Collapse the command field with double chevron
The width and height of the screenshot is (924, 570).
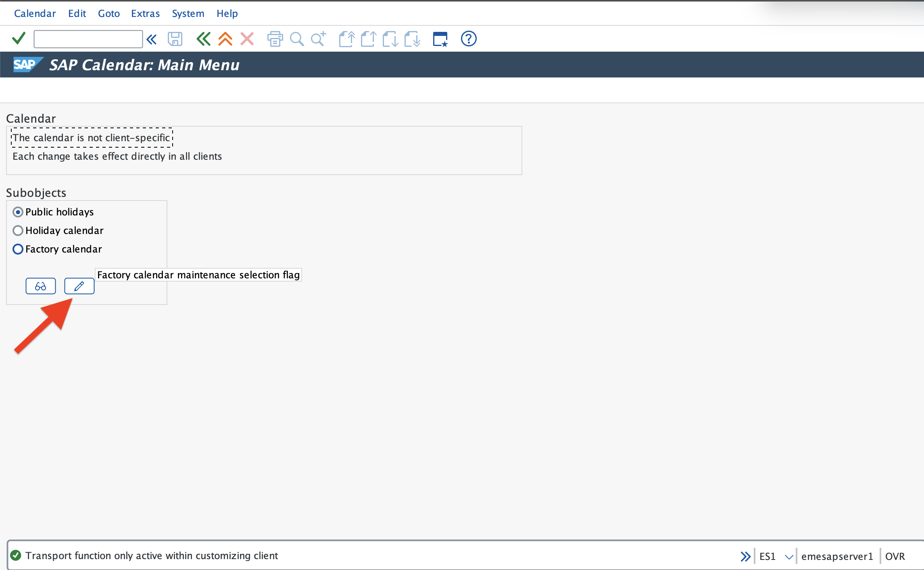[x=152, y=39]
